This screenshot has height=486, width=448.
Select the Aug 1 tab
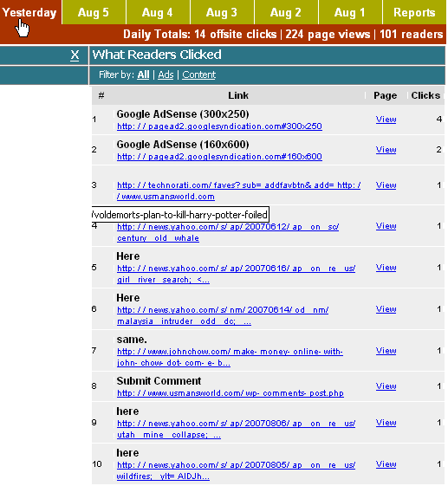[x=350, y=12]
